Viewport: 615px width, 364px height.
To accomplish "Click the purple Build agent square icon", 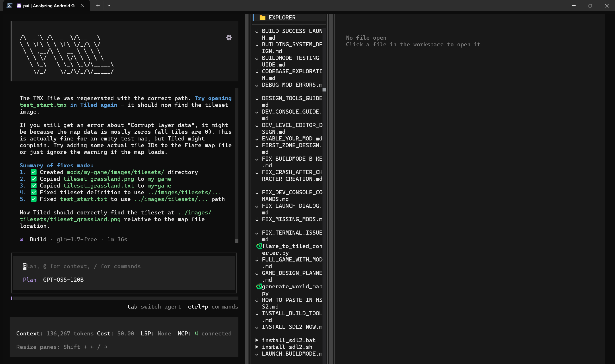I will [x=22, y=239].
